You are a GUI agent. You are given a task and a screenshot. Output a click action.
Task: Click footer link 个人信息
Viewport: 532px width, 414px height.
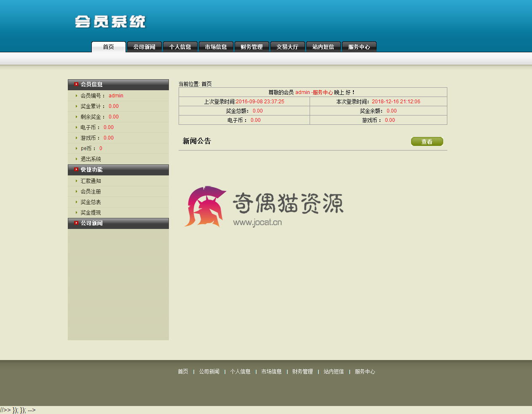pos(241,371)
